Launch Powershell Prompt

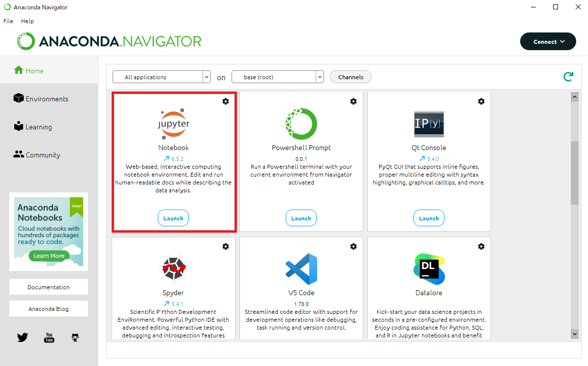tap(301, 218)
